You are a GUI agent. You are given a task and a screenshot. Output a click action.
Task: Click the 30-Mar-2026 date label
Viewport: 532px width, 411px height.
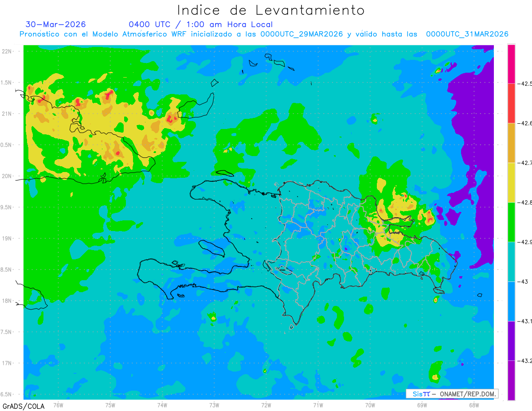click(x=55, y=24)
